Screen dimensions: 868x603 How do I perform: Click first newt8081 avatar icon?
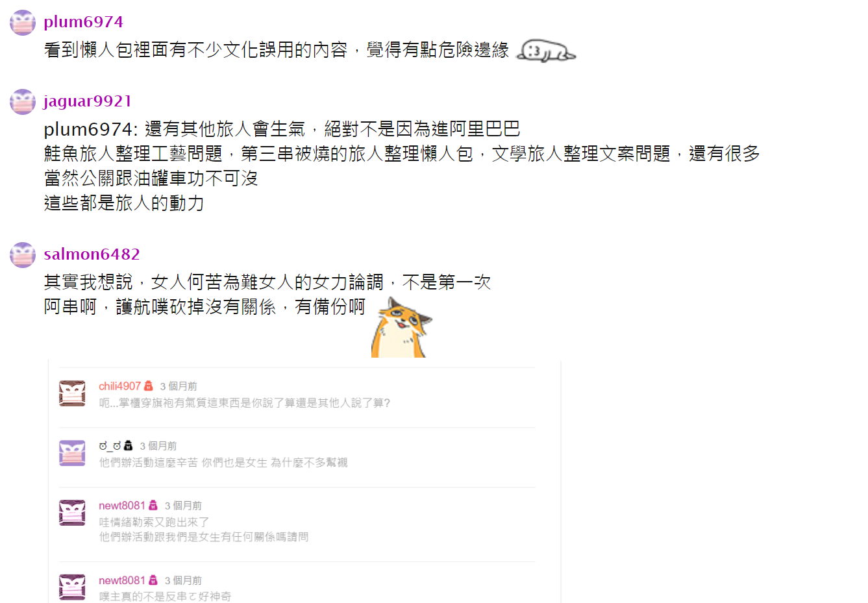[72, 513]
